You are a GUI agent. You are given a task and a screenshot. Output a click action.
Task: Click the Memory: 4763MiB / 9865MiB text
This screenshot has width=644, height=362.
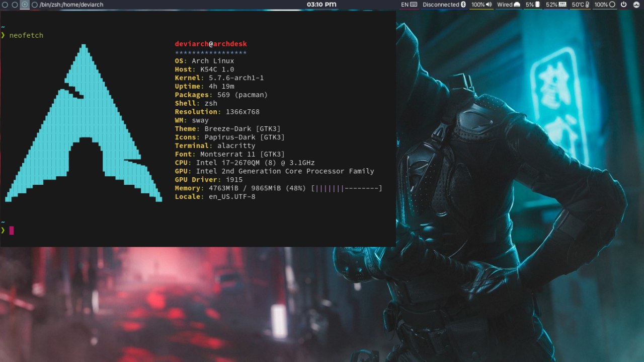click(241, 188)
